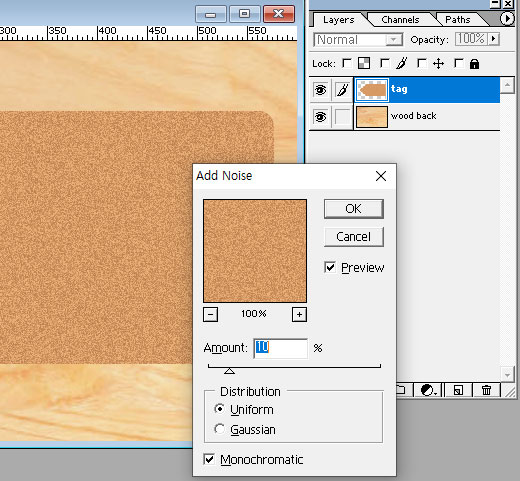This screenshot has height=481, width=520.
Task: Select Gaussian distribution
Action: coord(220,429)
